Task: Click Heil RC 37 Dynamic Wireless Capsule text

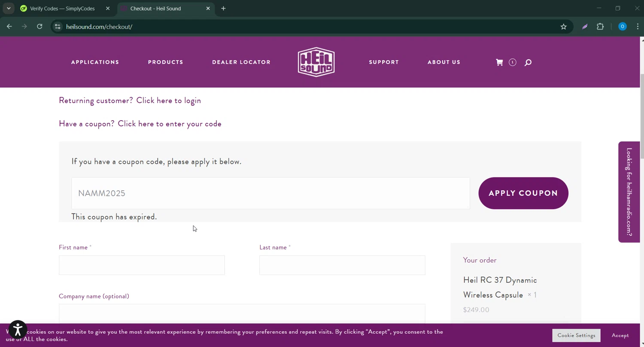Action: (500, 287)
